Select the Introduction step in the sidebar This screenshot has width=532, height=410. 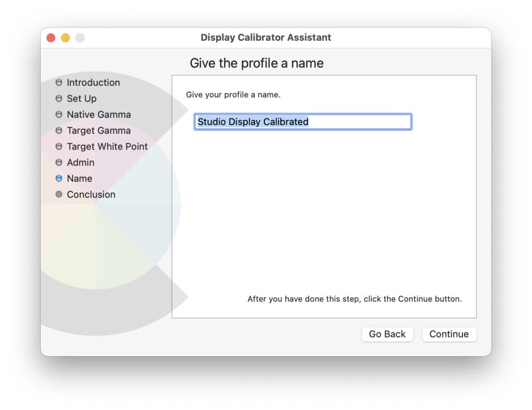[x=93, y=83]
